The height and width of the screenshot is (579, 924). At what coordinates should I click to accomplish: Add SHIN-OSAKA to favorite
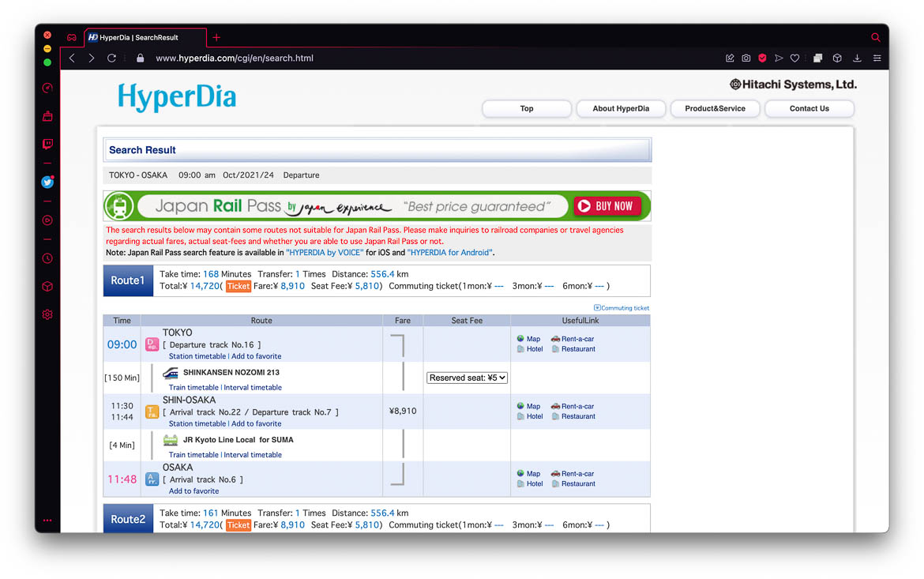pyautogui.click(x=257, y=423)
